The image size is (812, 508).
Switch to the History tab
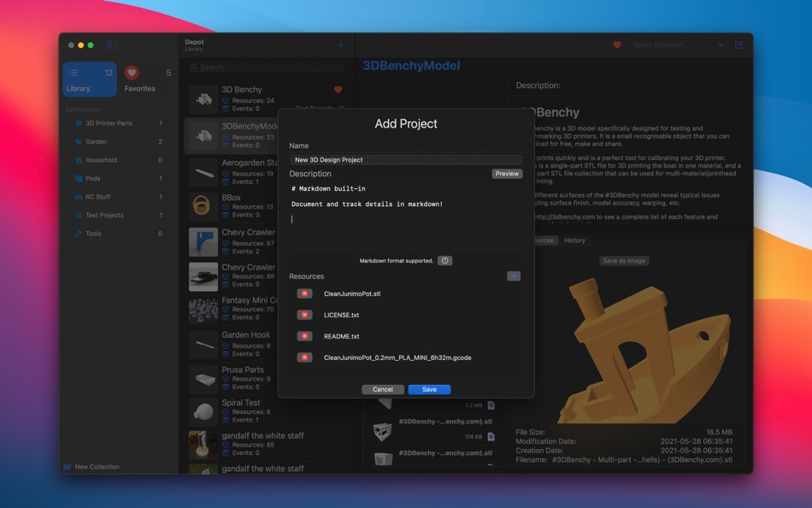pyautogui.click(x=574, y=240)
